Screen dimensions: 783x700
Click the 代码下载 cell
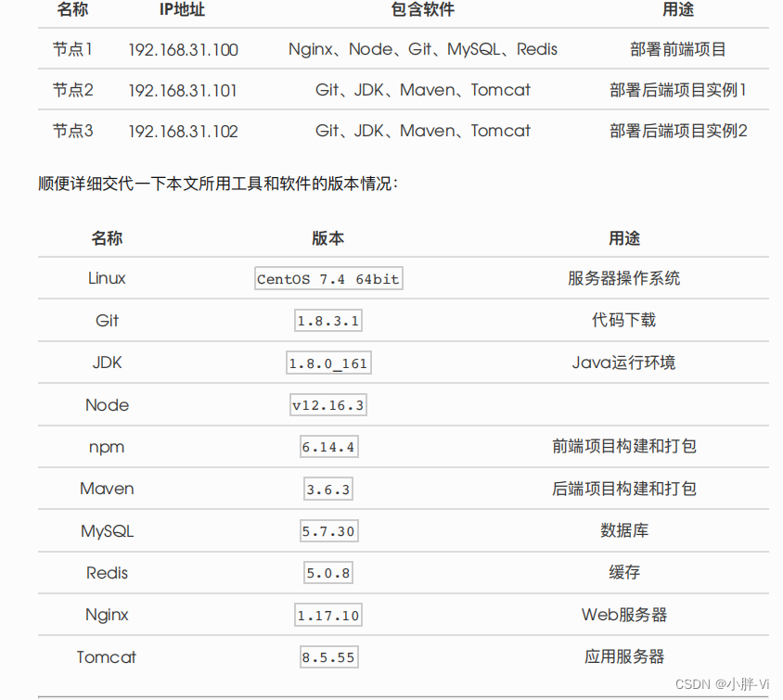point(624,320)
